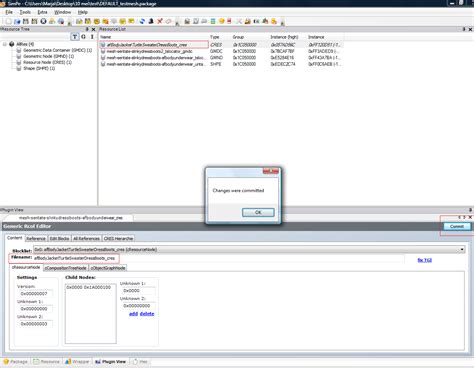The image size is (474, 368).
Task: Click the black silhouette toolbar icon
Action: pos(151,21)
